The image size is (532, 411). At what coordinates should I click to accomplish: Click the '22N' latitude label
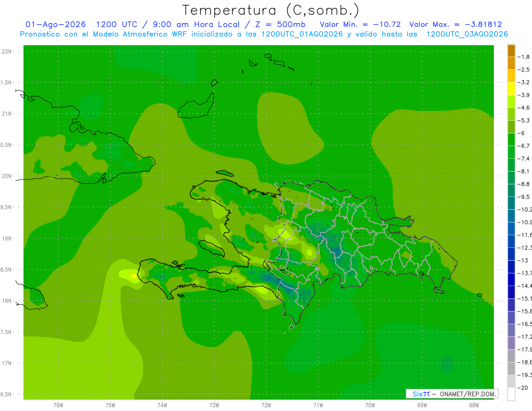click(x=8, y=51)
